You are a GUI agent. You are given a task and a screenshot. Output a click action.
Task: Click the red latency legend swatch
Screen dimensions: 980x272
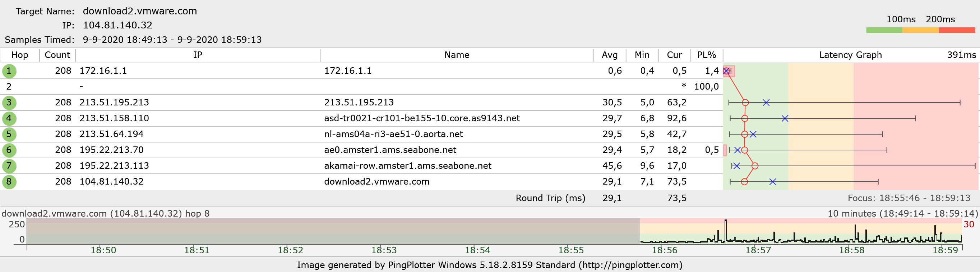click(x=957, y=30)
